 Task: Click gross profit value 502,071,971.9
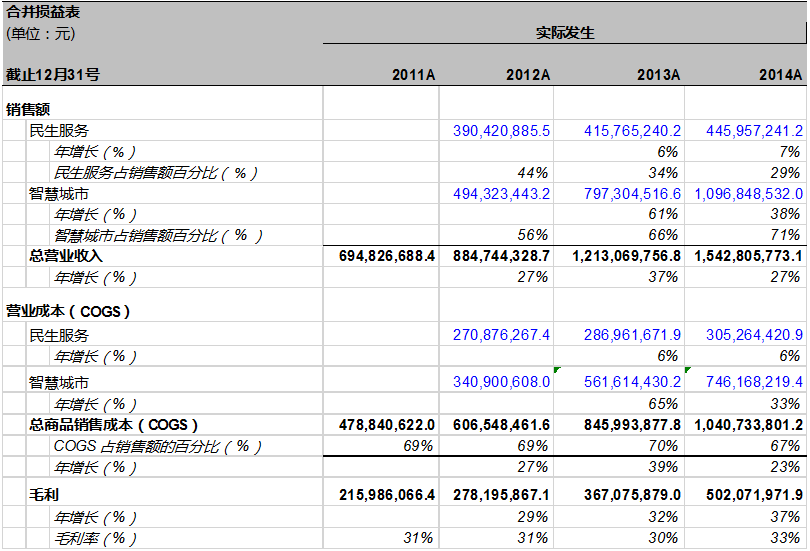(749, 494)
